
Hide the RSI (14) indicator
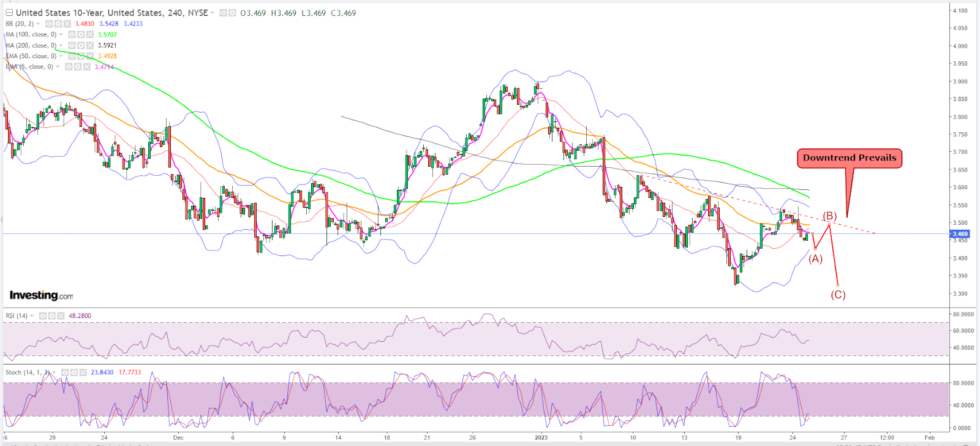pyautogui.click(x=43, y=316)
